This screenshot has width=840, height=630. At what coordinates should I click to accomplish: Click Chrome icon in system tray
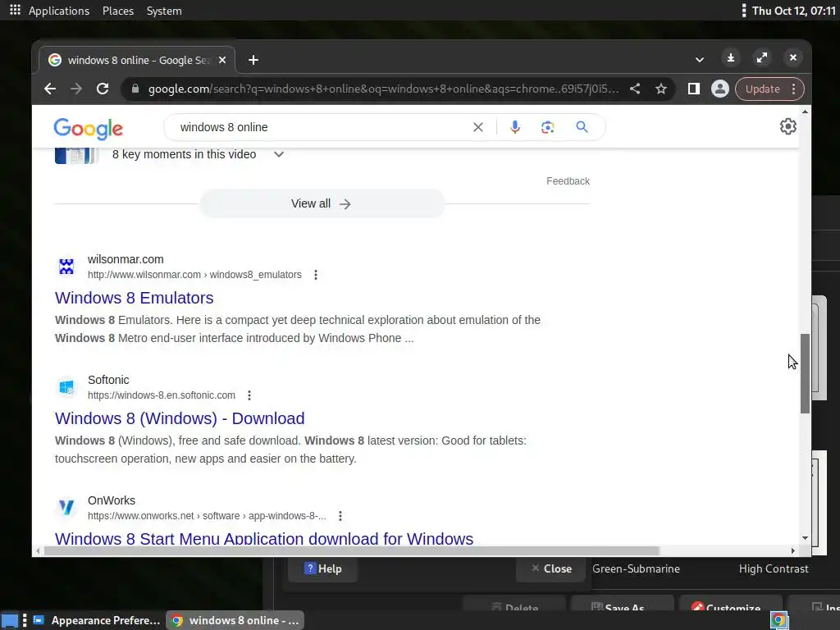(779, 620)
